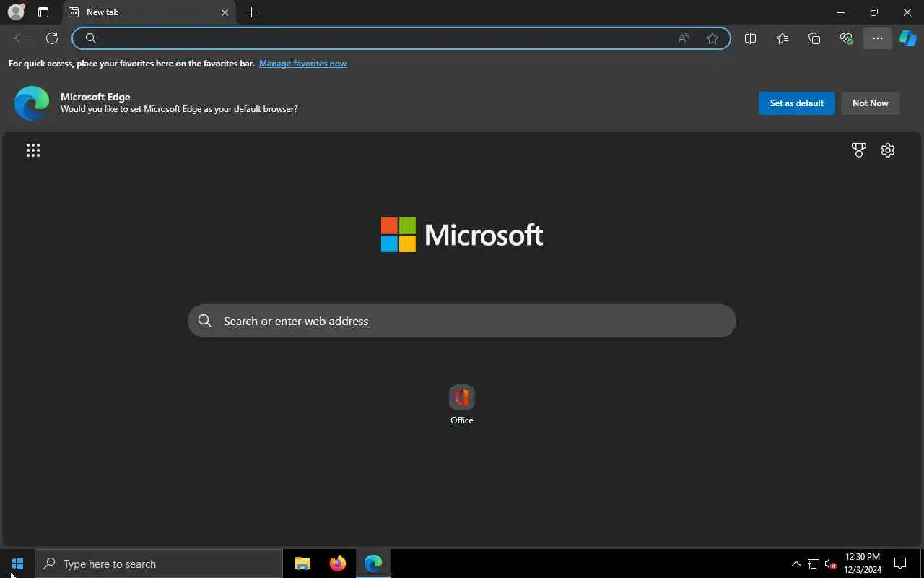This screenshot has height=578, width=924.
Task: Click the taskbar Type here to search box
Action: tap(159, 564)
